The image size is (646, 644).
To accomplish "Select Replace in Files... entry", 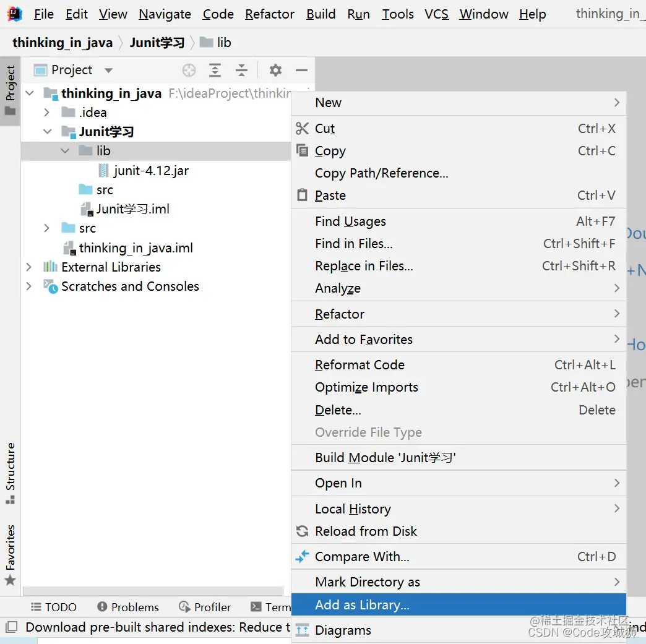I will pos(459,266).
